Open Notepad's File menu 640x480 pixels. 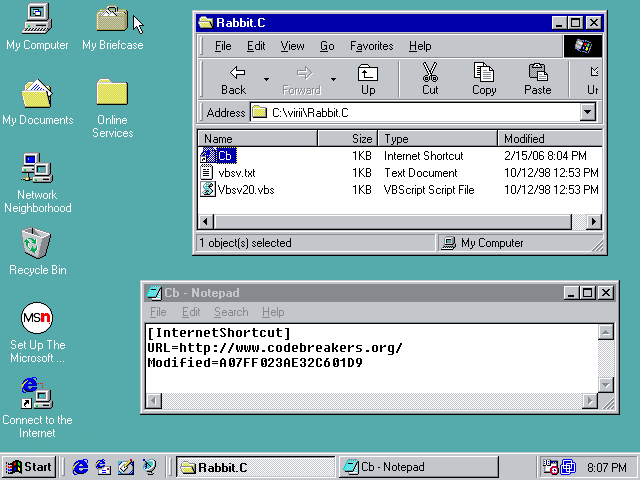(158, 312)
